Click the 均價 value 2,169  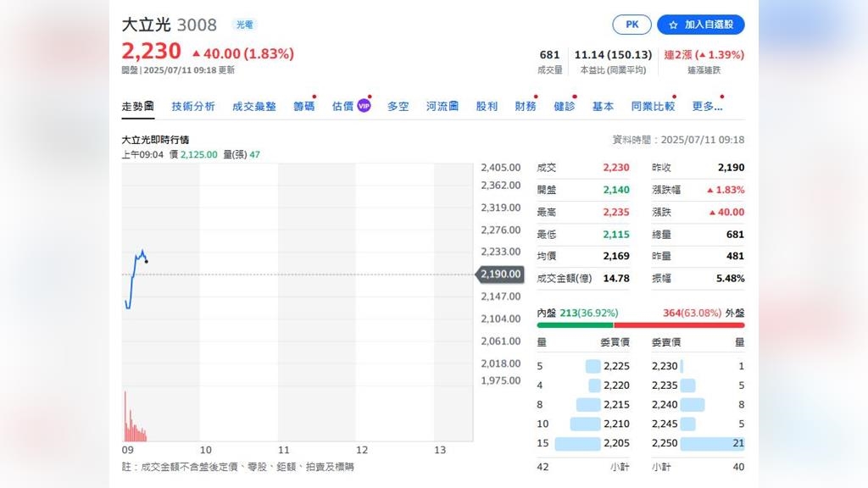click(x=616, y=256)
